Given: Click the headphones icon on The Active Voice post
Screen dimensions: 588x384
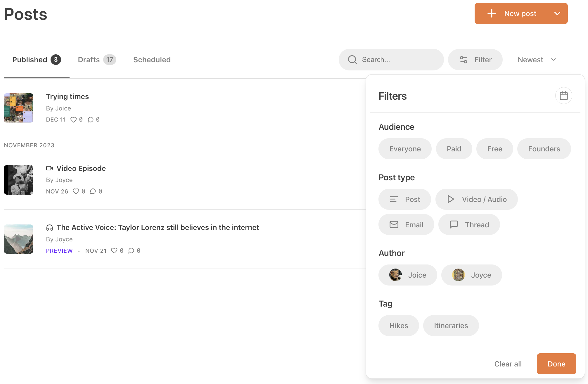Looking at the screenshot, I should (x=49, y=227).
